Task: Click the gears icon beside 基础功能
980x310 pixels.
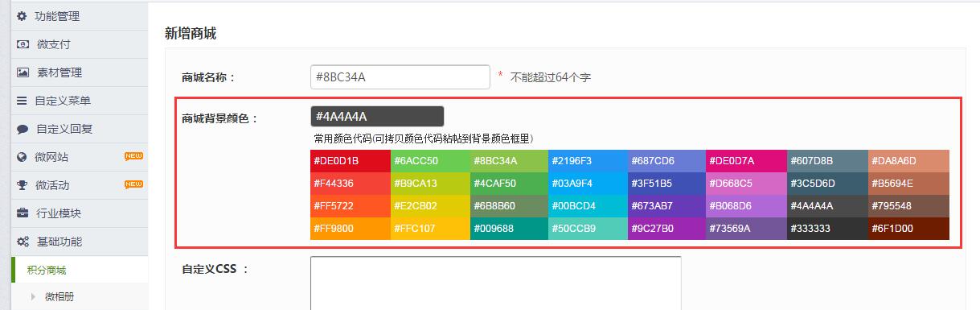Action: tap(23, 242)
